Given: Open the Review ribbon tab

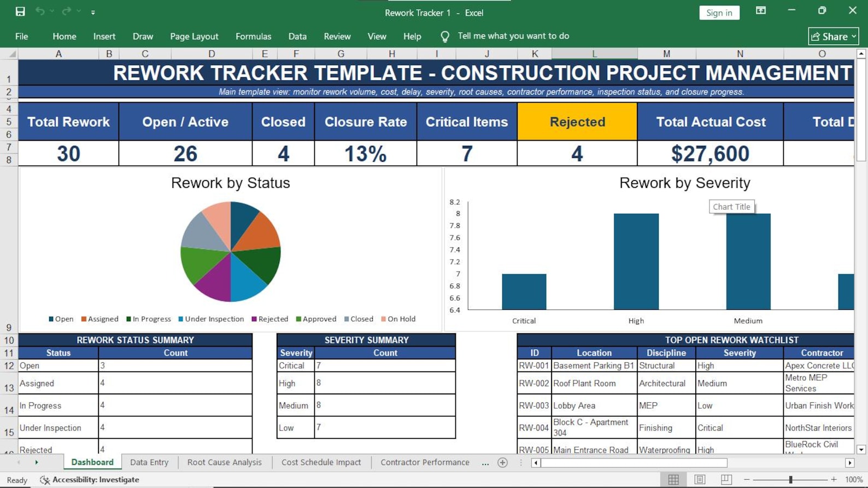Looking at the screenshot, I should tap(337, 37).
